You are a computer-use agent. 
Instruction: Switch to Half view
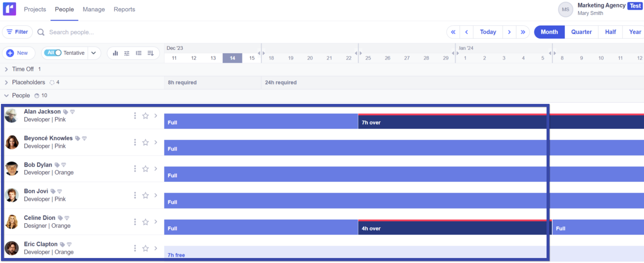pos(610,32)
